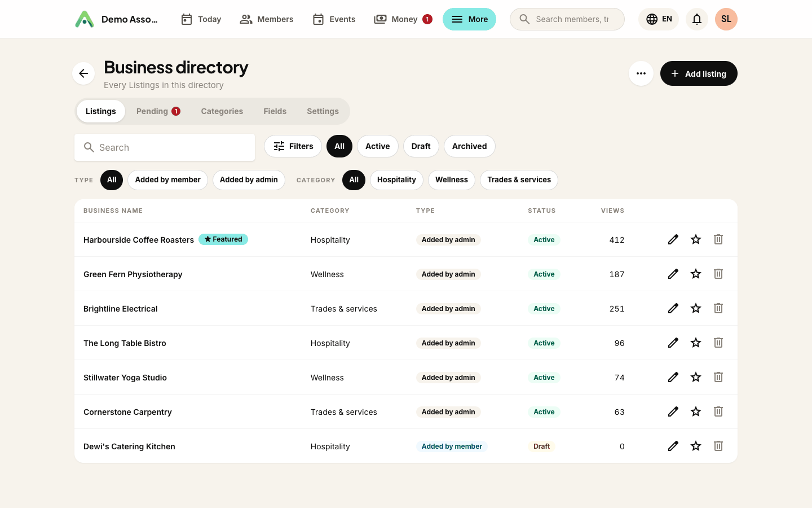Image resolution: width=812 pixels, height=508 pixels.
Task: Open the Fields tab
Action: pos(275,111)
